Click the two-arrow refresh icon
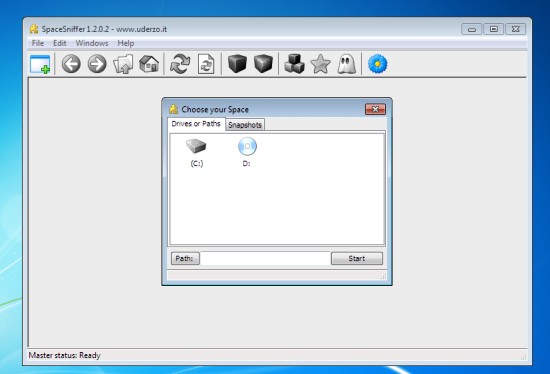 180,64
